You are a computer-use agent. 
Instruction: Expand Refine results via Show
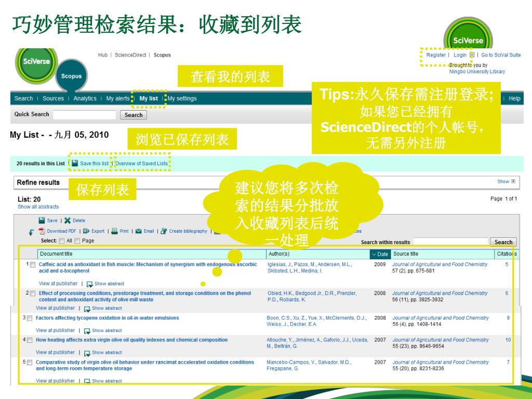click(506, 181)
